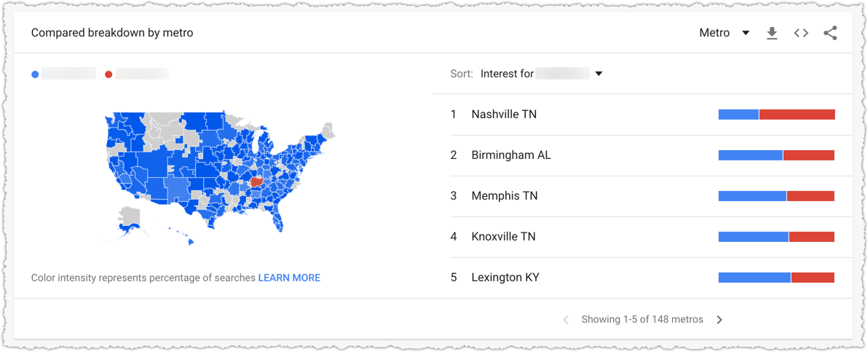Click Alaska on the US map
868x352 pixels.
pyautogui.click(x=129, y=221)
